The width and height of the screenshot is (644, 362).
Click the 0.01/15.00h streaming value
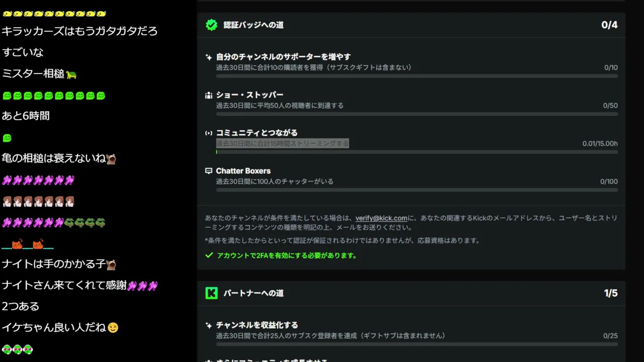tap(600, 144)
